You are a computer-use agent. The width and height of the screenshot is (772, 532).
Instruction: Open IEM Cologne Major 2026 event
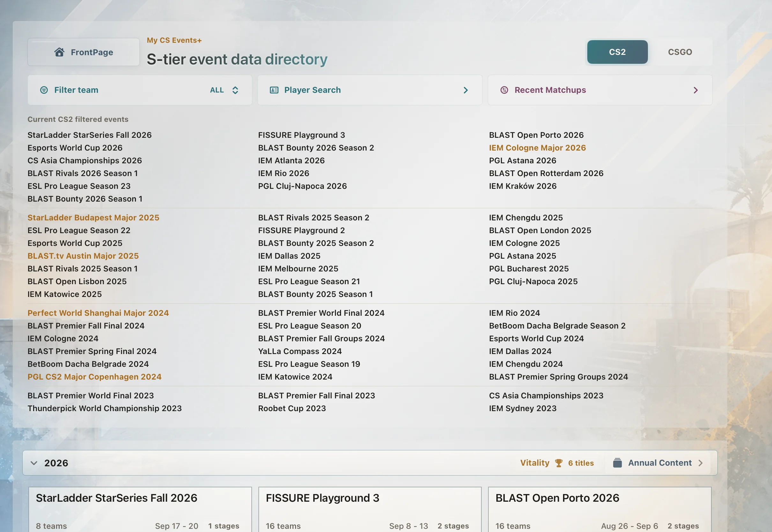click(537, 148)
